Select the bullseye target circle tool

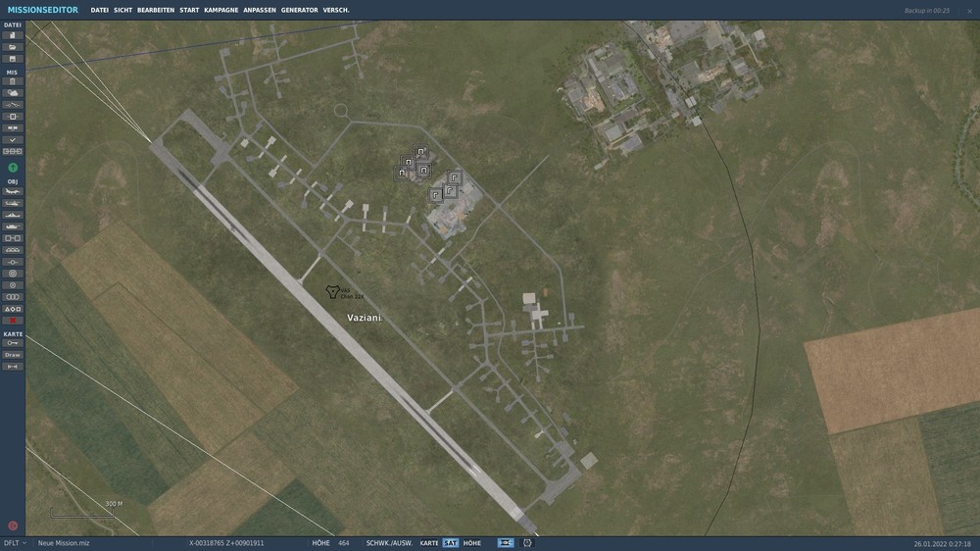[13, 274]
